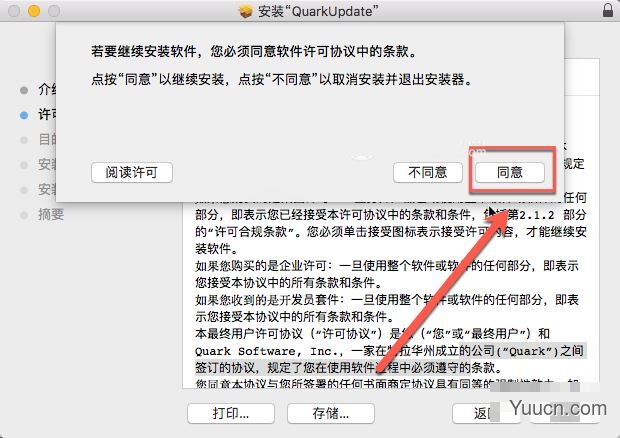
Task: Click the gray bullet beside 介绍 step
Action: 24,90
